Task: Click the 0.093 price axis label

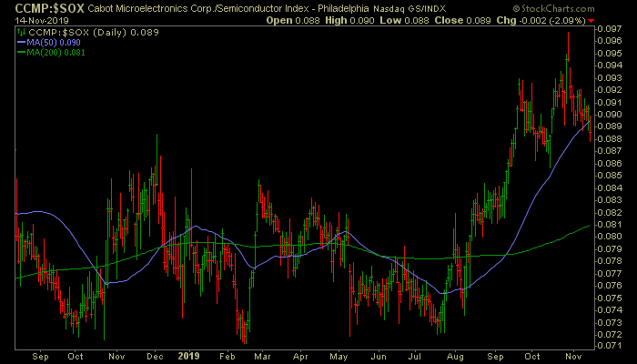Action: tap(610, 77)
